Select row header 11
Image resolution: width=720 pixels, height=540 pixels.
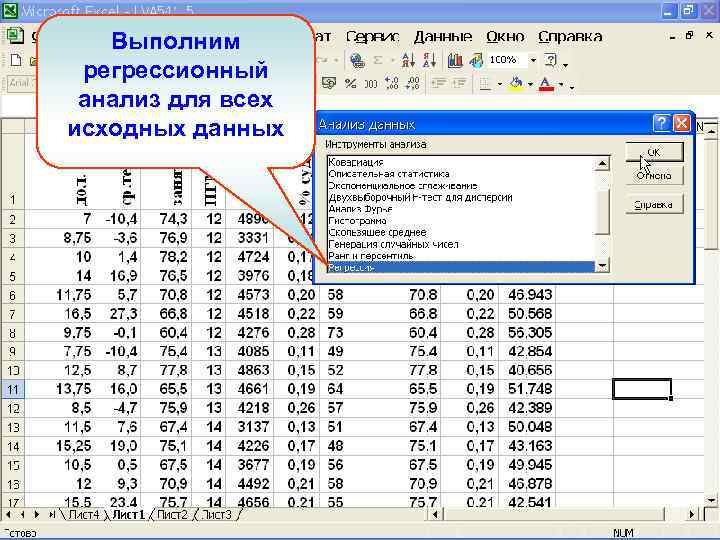[x=12, y=389]
